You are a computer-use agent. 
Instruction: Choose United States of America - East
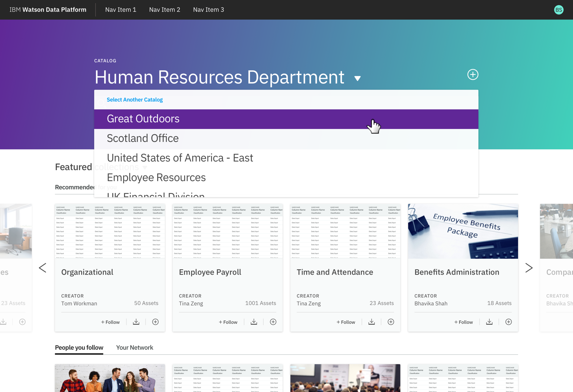click(286, 158)
